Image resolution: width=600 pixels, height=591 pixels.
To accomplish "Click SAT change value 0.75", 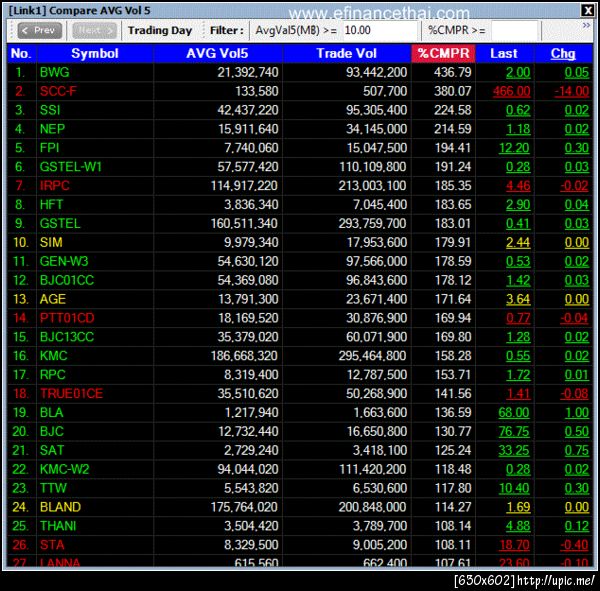I will [x=577, y=450].
